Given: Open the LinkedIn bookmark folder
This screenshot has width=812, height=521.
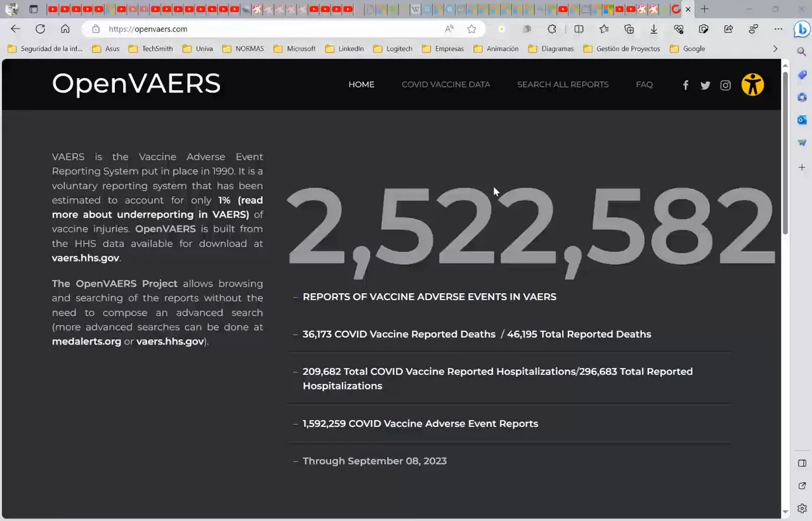Looking at the screenshot, I should coord(344,49).
